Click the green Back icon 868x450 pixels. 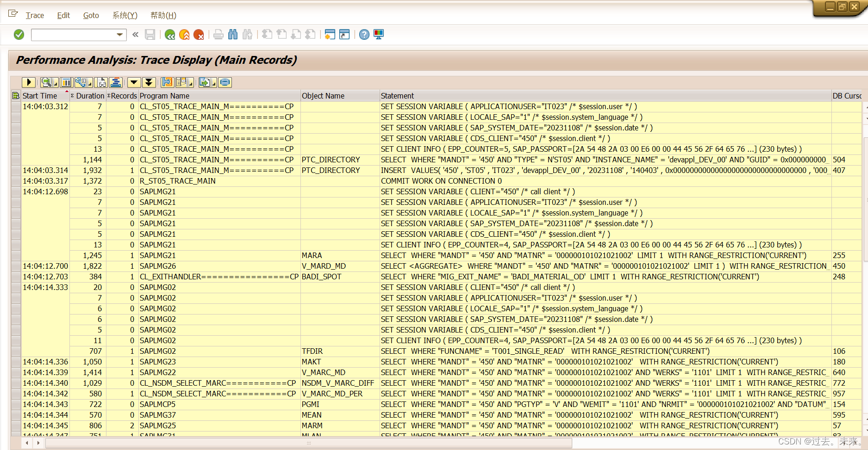(x=170, y=35)
